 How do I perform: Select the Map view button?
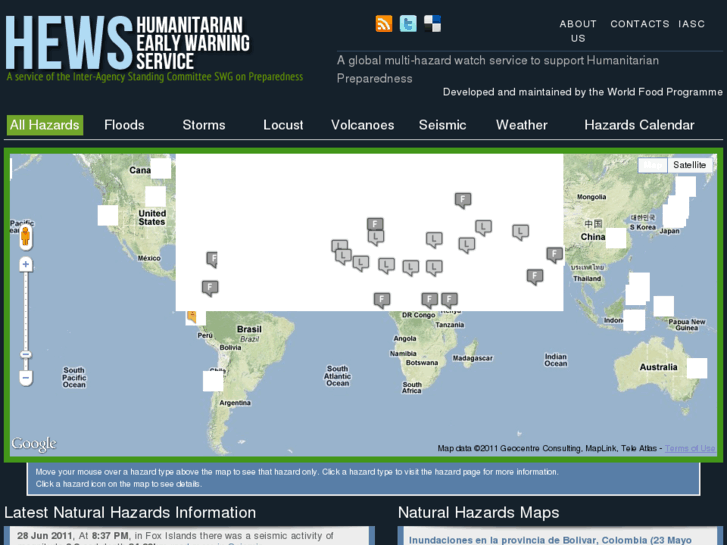[653, 165]
